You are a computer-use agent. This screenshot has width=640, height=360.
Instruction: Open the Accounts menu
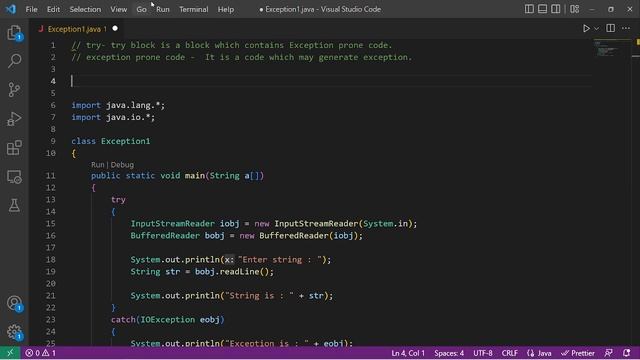tap(14, 303)
